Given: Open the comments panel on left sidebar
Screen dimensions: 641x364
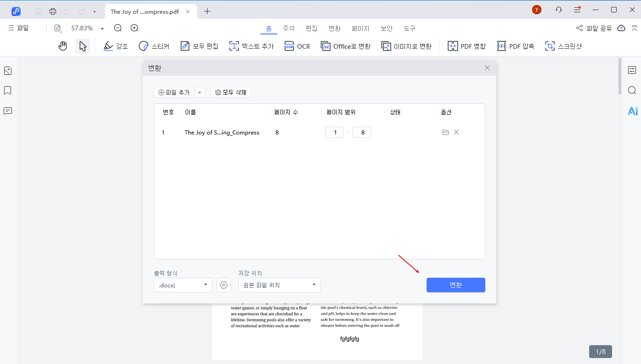Looking at the screenshot, I should click(7, 111).
